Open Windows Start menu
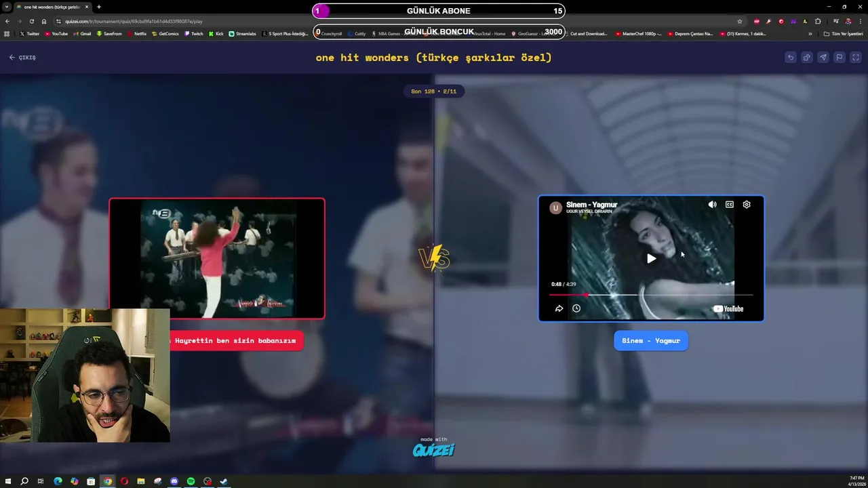The height and width of the screenshot is (488, 868). coord(8,481)
